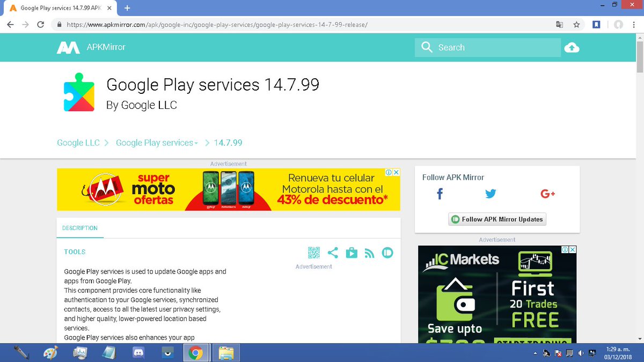Open By Google LLC developer link
Viewport: 644px width, 362px height.
(x=142, y=105)
